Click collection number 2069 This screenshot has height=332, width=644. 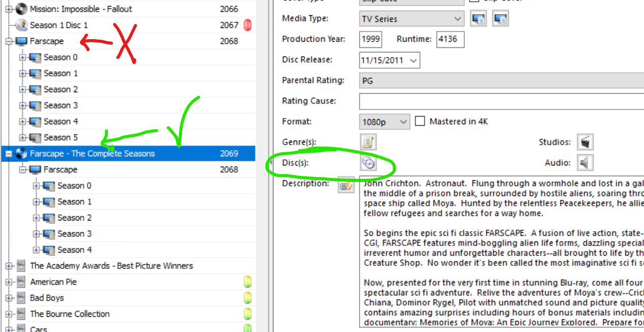(229, 153)
